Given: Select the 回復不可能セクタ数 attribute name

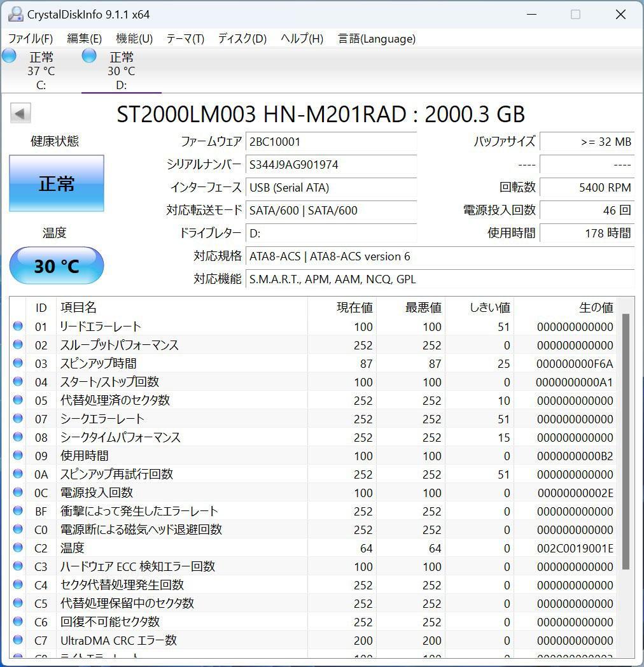Looking at the screenshot, I should [110, 621].
